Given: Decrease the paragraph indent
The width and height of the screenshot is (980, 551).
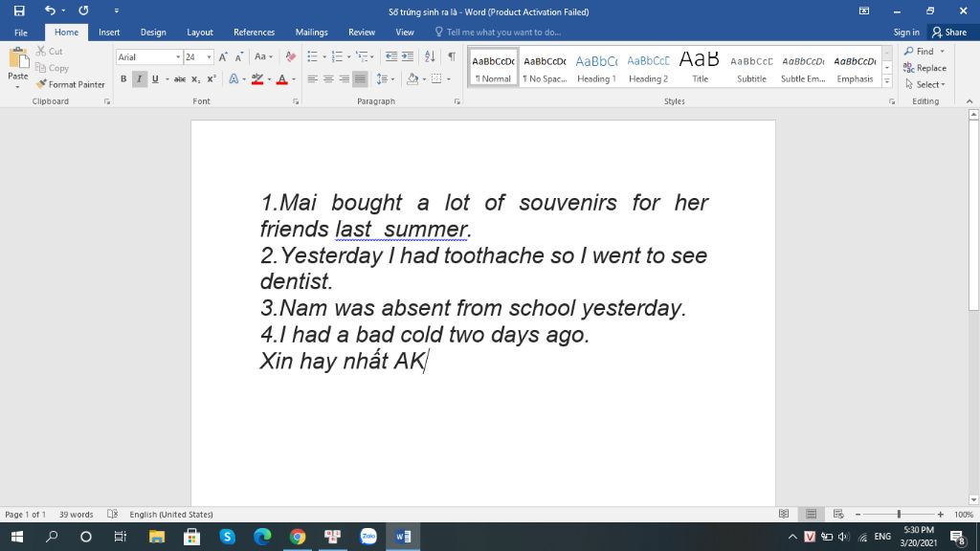Looking at the screenshot, I should (391, 56).
